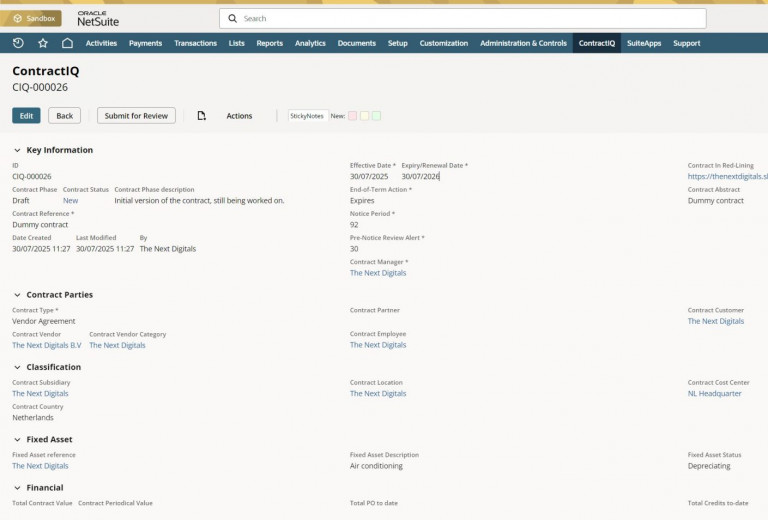Click the Back button
The width and height of the screenshot is (768, 520).
65,116
